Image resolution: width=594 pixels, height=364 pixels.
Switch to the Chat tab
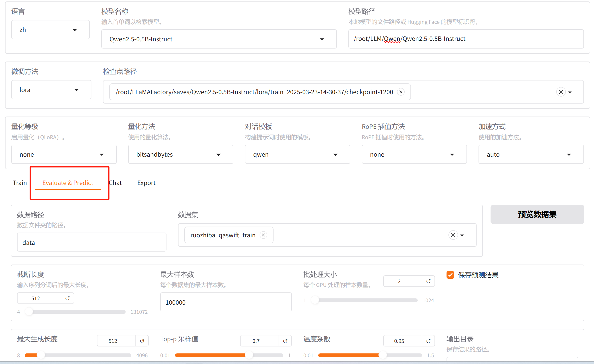coord(116,183)
